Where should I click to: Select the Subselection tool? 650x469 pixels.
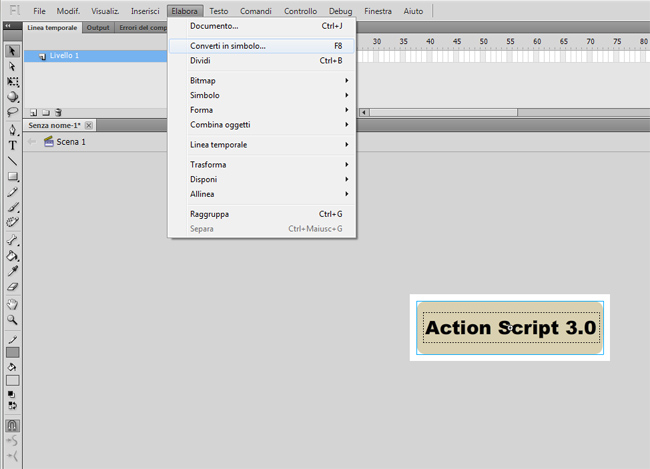pos(12,66)
